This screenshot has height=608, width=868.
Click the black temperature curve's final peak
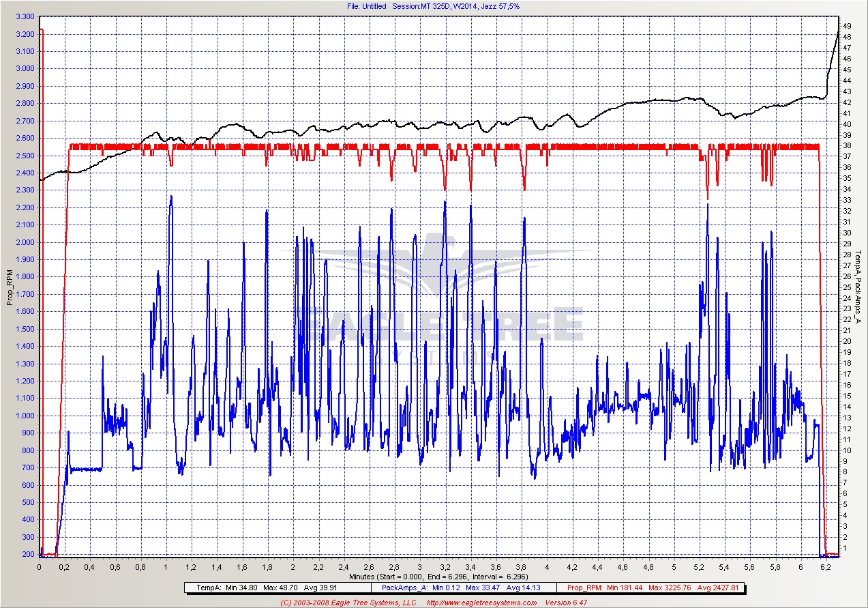[x=838, y=32]
